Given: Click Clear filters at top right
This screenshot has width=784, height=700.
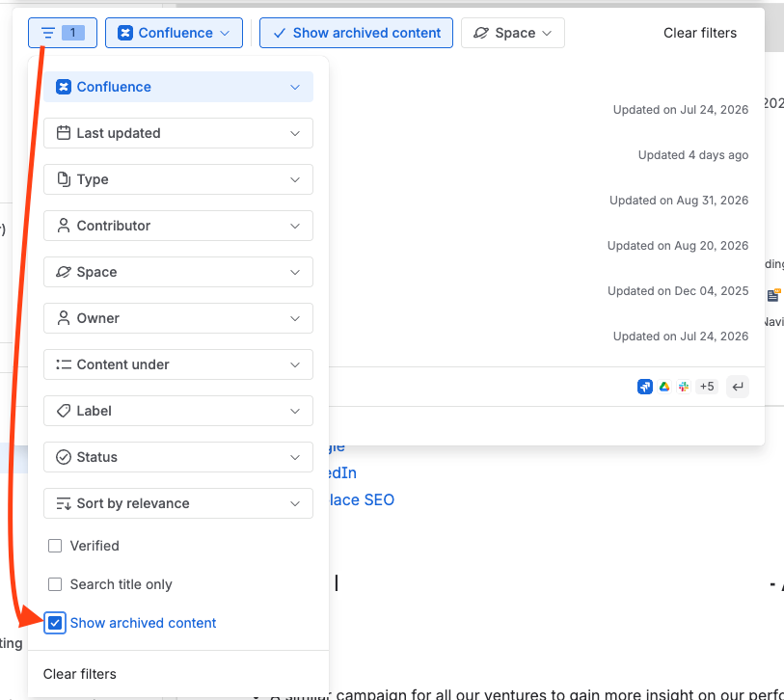Looking at the screenshot, I should coord(700,33).
